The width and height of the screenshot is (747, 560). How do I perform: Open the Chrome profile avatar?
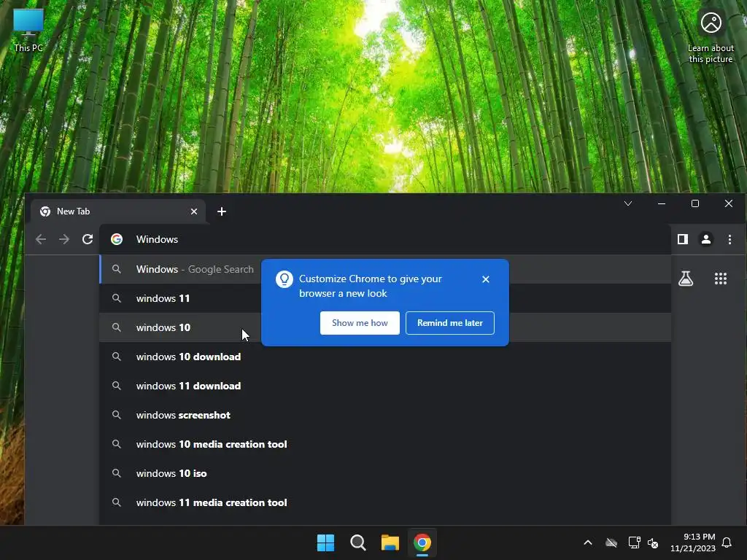point(706,239)
